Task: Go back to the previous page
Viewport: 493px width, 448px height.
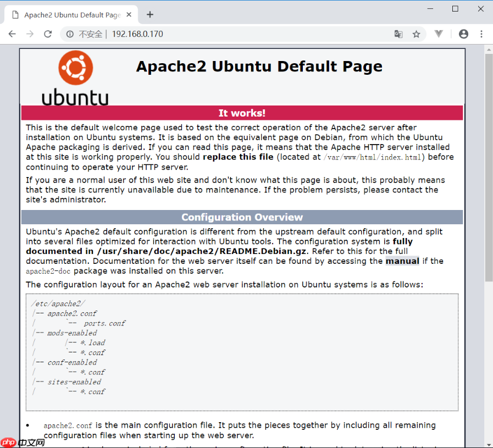Action: (12, 34)
